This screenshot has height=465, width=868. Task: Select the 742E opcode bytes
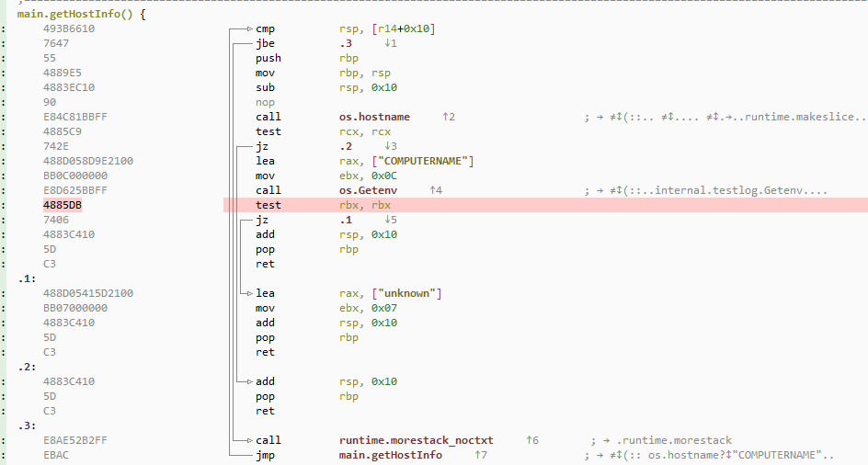56,146
